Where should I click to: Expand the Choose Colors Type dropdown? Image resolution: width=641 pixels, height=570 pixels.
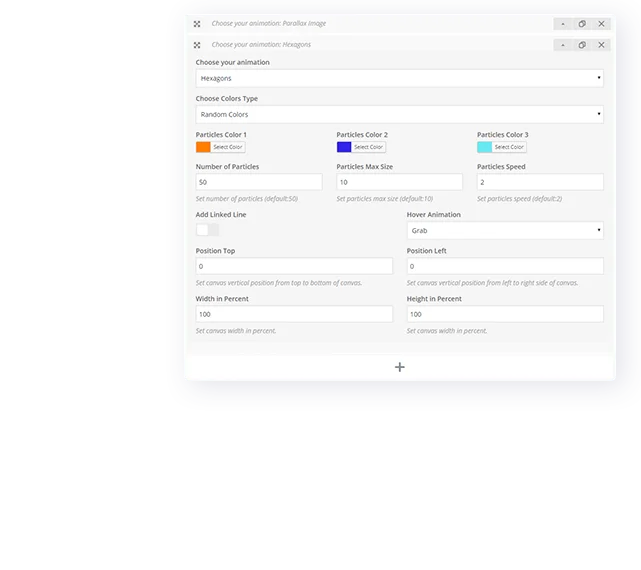pos(399,115)
